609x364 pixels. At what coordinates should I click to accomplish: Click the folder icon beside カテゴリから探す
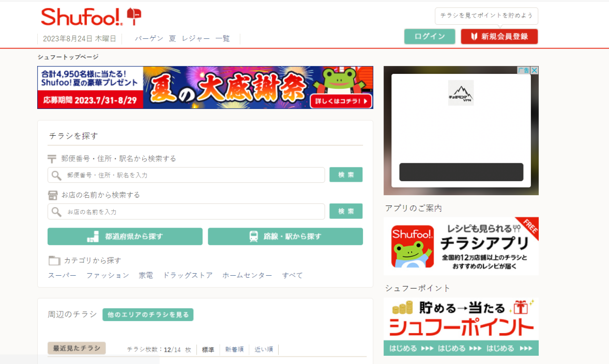coord(54,260)
